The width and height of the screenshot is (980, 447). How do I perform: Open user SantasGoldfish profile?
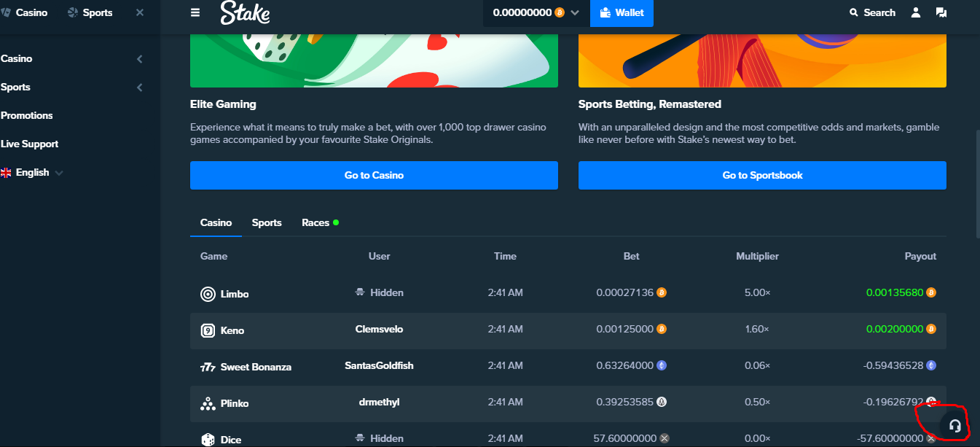[379, 365]
